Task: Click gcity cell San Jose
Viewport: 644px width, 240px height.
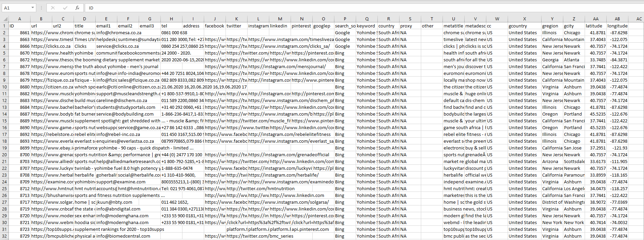Action: point(574,148)
